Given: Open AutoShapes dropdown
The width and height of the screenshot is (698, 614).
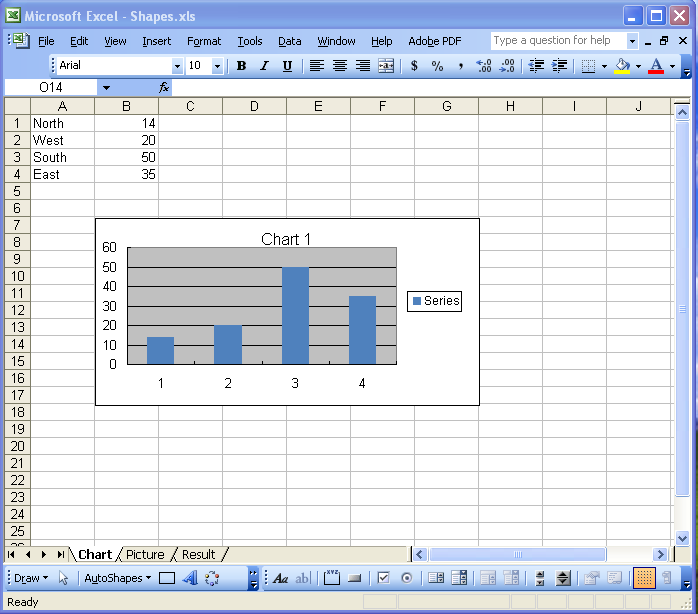Looking at the screenshot, I should (x=118, y=578).
